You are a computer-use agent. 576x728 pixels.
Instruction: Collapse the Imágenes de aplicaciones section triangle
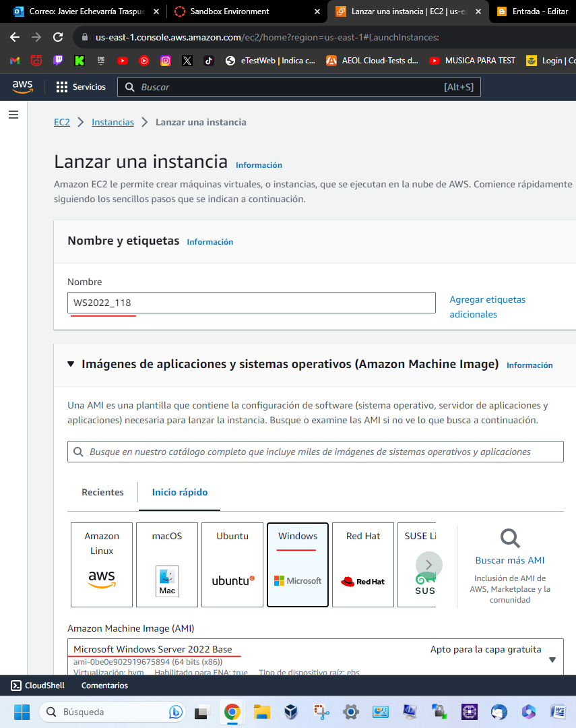[71, 364]
